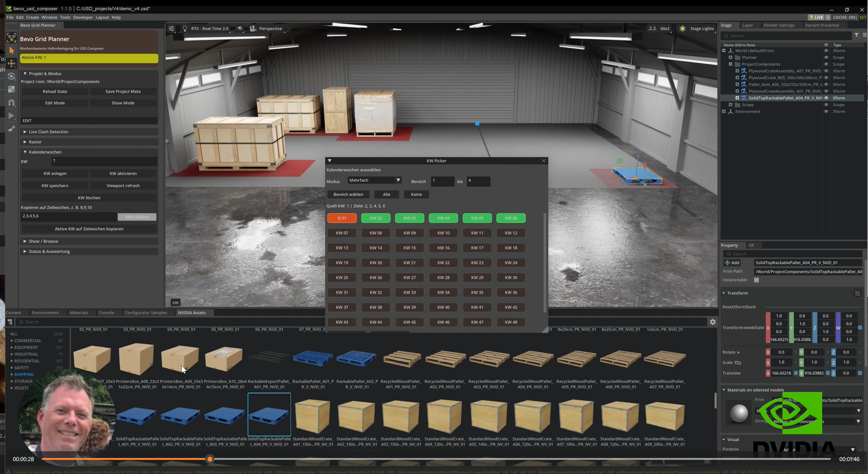Select the RackableExportPallet_A01 thumbnail
Screen dimensions: 868x474
[x=269, y=358]
